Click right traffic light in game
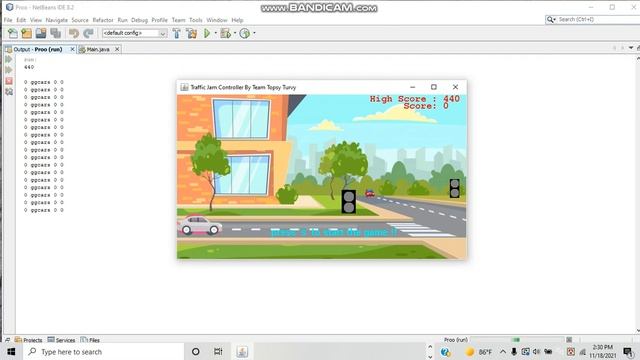 coord(455,188)
